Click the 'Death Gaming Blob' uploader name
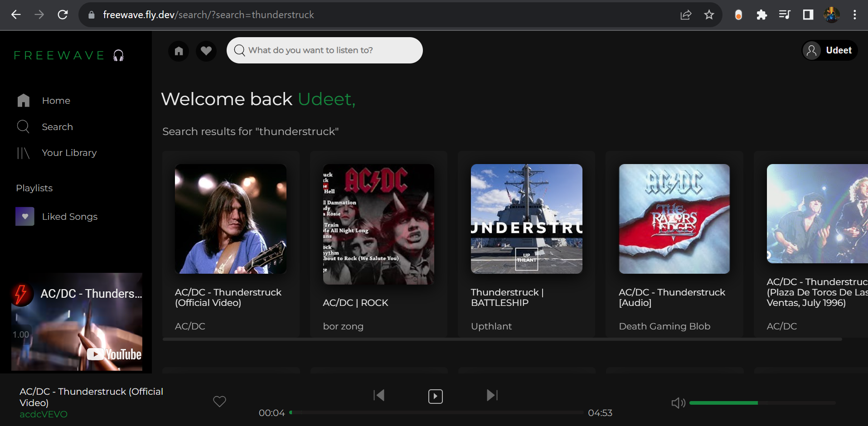 [x=664, y=326]
